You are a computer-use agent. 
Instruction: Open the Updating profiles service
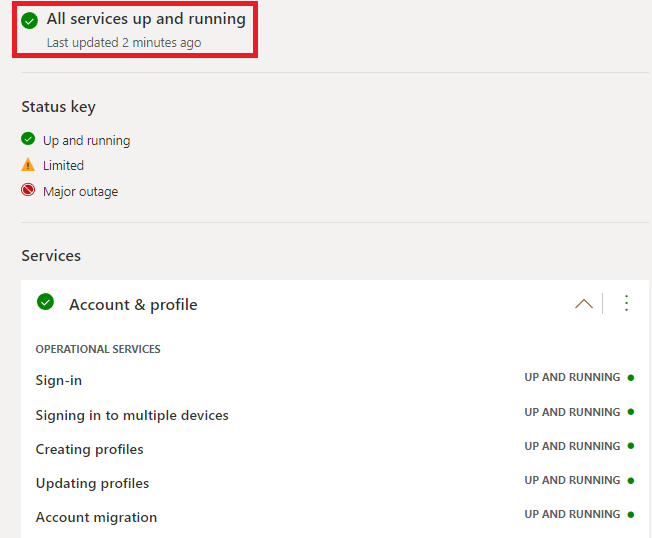(92, 483)
